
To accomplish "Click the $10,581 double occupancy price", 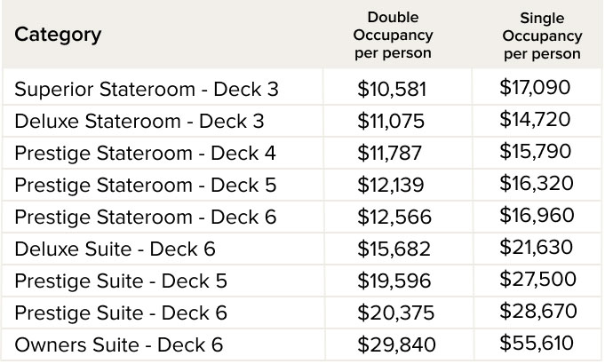I will [x=392, y=89].
